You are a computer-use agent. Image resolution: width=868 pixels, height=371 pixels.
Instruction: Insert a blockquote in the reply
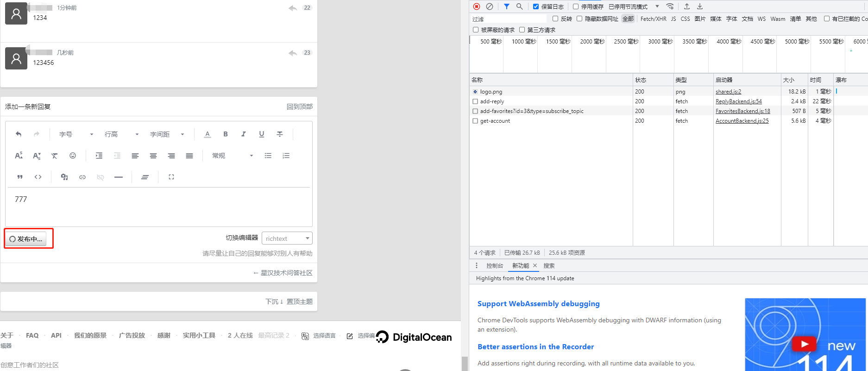(x=20, y=177)
